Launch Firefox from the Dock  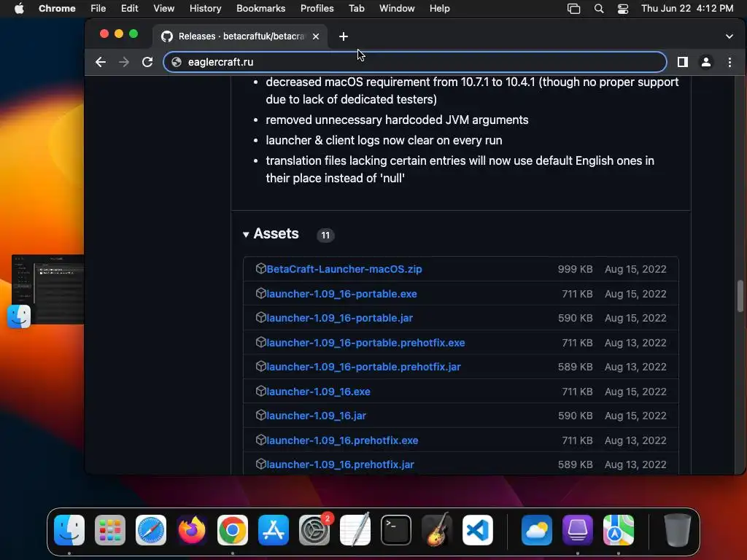coord(192,530)
